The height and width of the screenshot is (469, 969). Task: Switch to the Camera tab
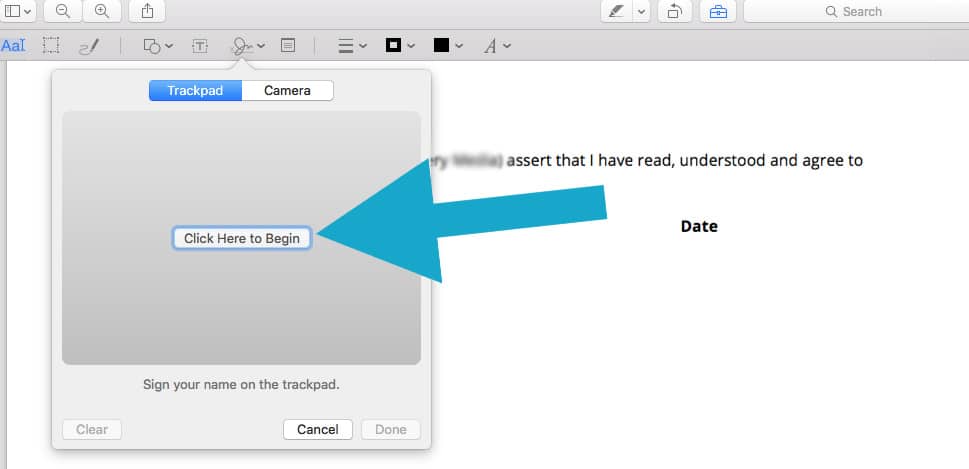tap(287, 91)
